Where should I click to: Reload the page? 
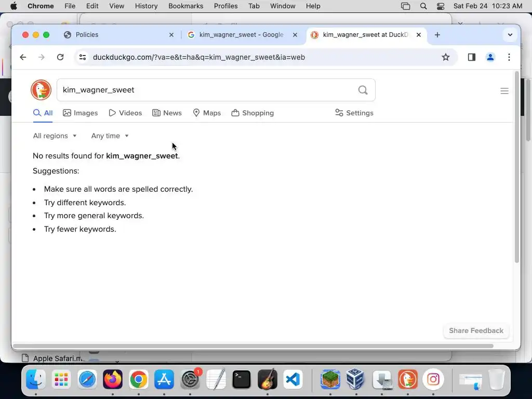tap(60, 57)
